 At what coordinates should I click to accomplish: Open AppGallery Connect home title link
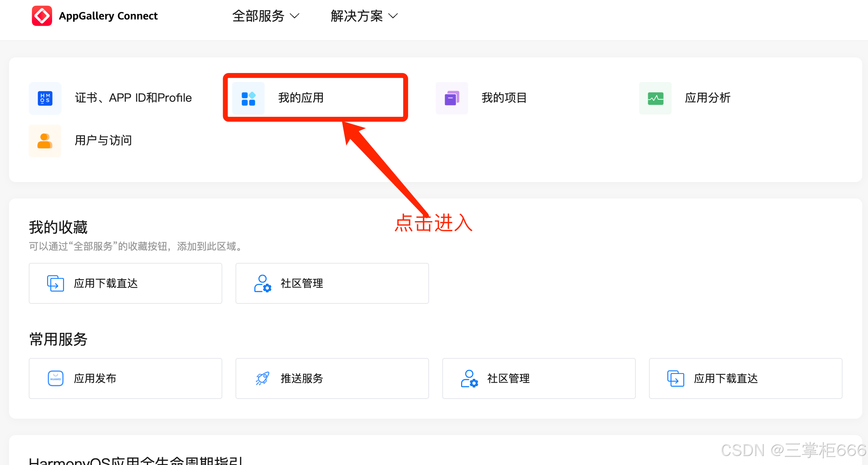click(x=108, y=16)
